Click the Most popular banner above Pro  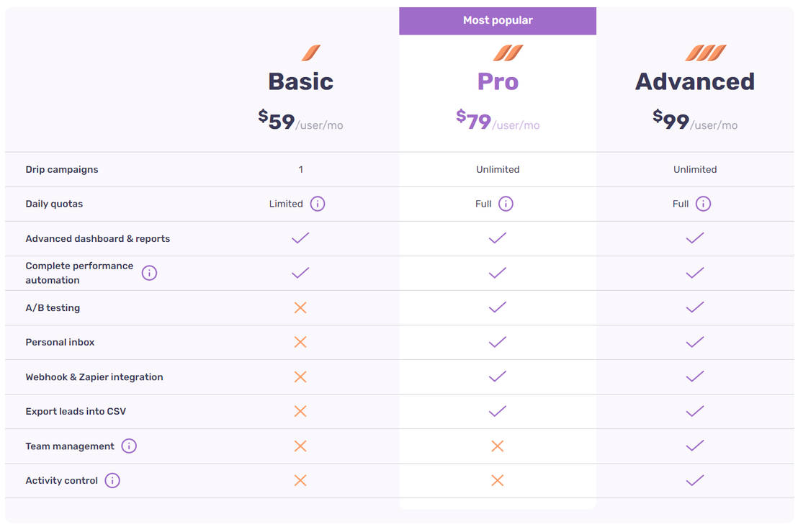point(497,20)
